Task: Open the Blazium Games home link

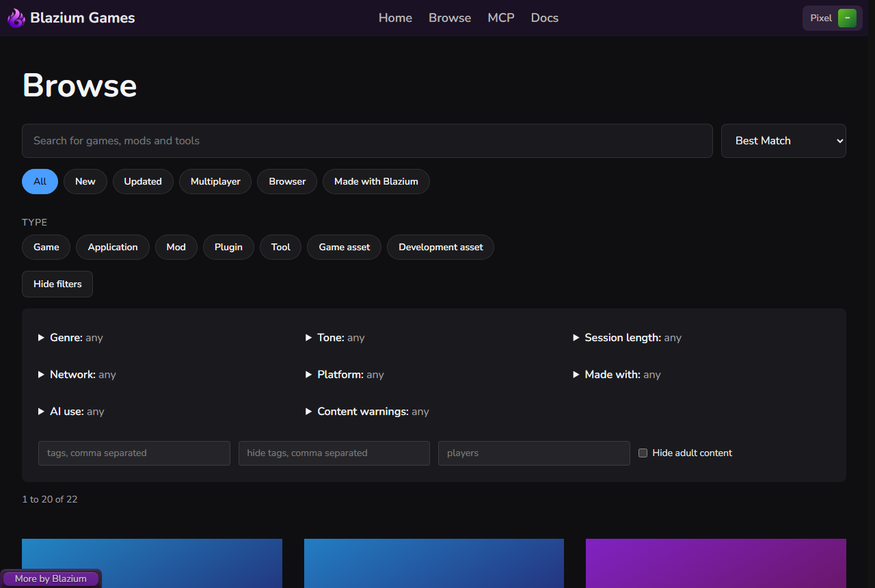Action: point(71,18)
